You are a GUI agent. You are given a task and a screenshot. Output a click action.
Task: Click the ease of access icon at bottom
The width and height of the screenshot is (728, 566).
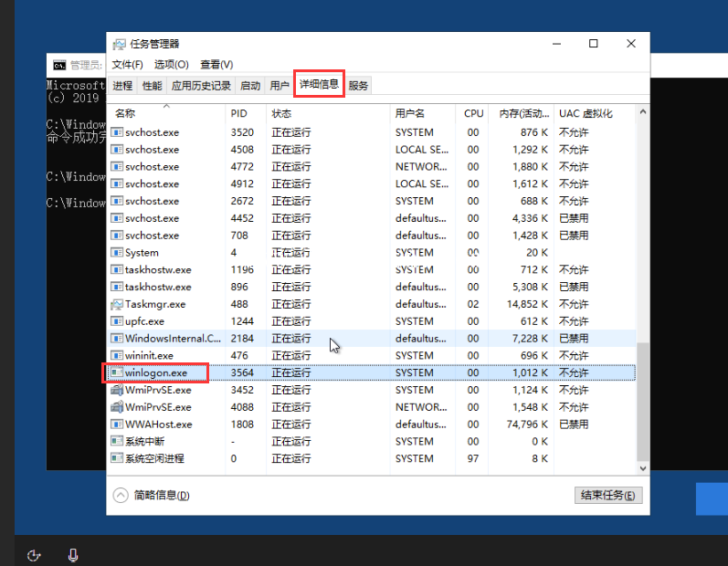tap(34, 555)
